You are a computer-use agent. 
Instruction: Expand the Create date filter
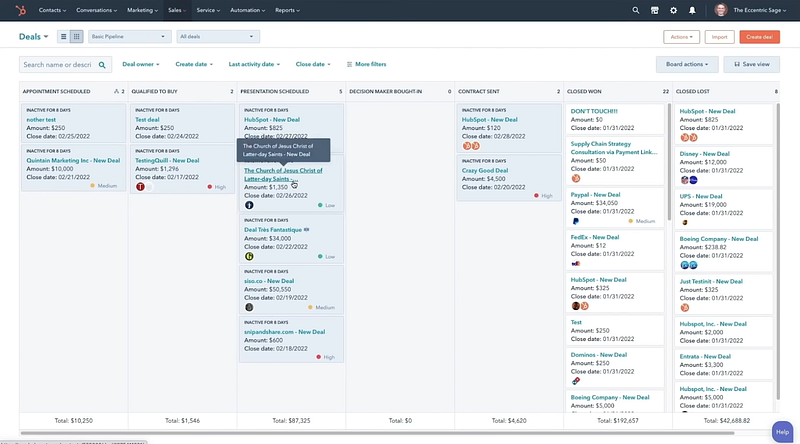point(194,64)
